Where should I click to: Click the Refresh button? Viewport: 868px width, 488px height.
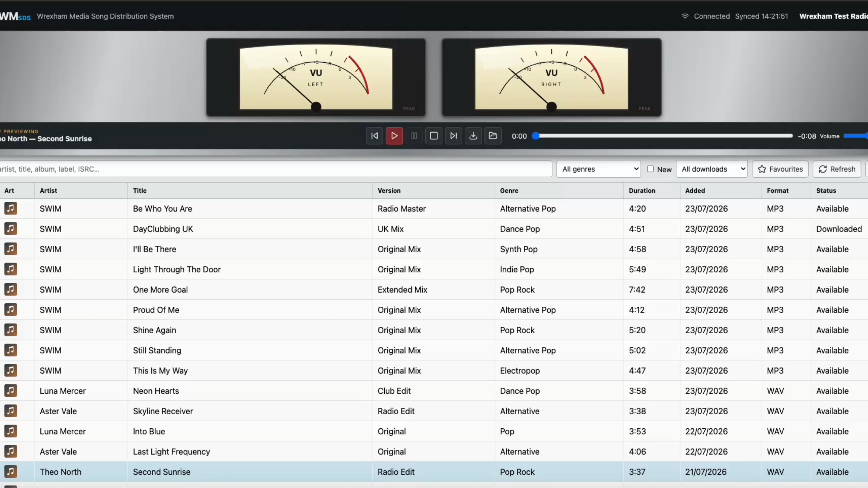pos(837,169)
